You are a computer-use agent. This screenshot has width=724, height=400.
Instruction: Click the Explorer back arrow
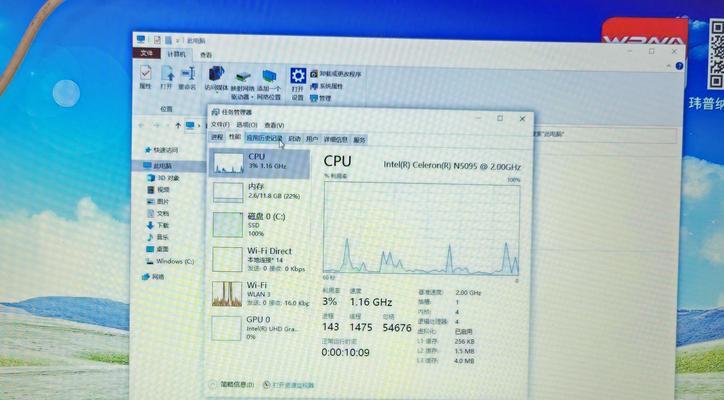(x=142, y=125)
